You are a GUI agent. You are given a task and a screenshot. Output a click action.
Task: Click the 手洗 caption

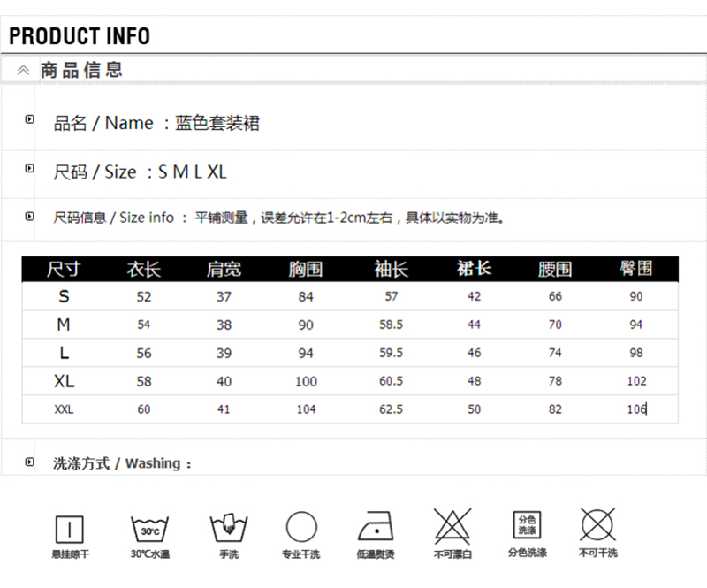229,554
